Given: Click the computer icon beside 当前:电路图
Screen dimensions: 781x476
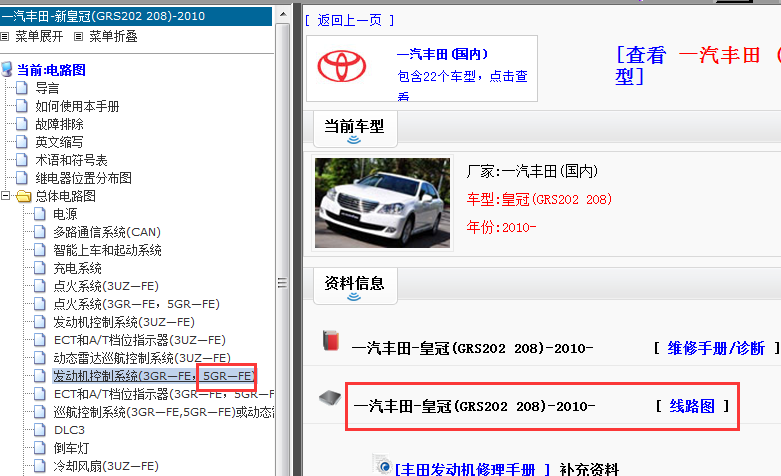Looking at the screenshot, I should [7, 69].
